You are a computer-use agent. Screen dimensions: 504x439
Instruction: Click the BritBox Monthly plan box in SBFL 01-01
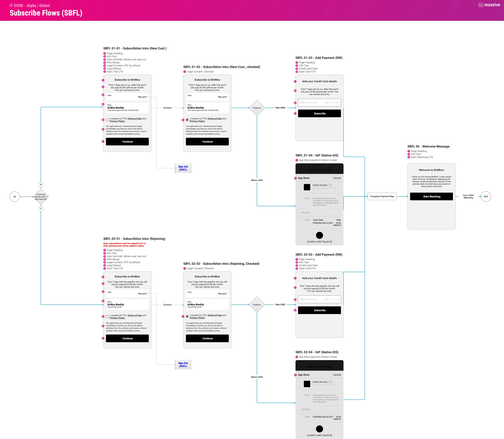tap(127, 108)
